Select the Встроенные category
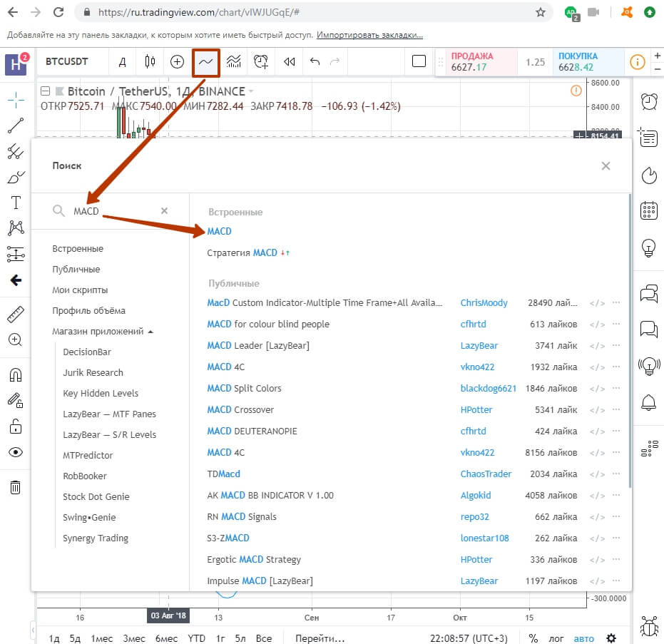The width and height of the screenshot is (664, 644). [x=78, y=249]
